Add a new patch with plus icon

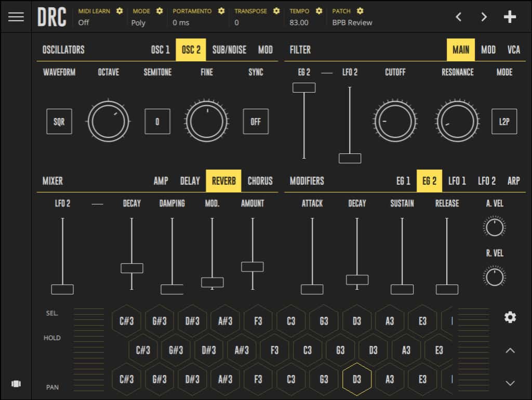pos(510,17)
